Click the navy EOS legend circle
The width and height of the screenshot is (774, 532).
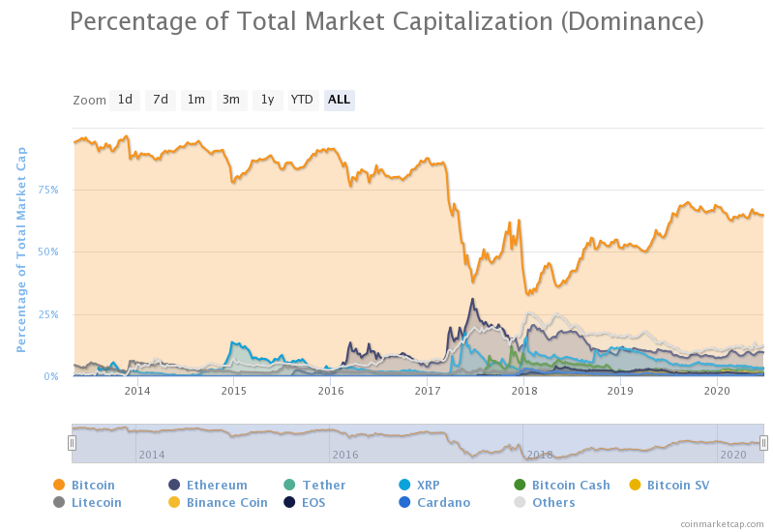coord(289,502)
